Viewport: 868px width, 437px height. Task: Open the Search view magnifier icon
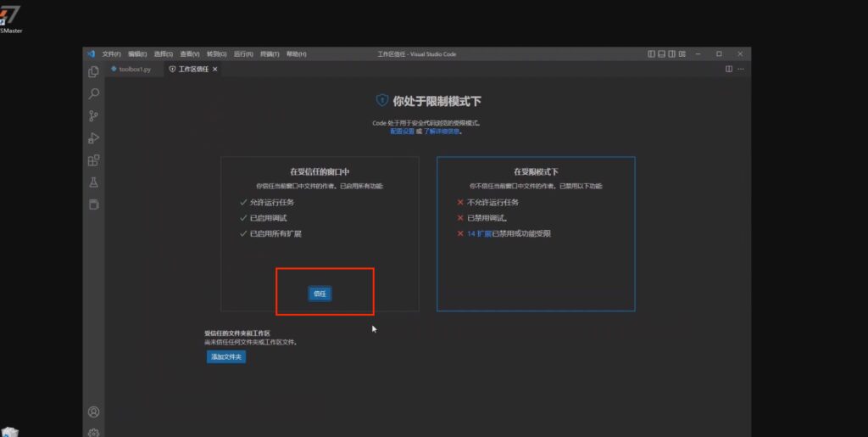(x=94, y=94)
